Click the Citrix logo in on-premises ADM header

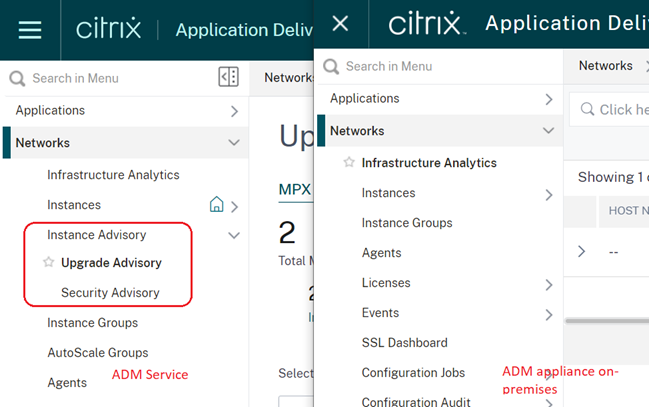point(427,23)
